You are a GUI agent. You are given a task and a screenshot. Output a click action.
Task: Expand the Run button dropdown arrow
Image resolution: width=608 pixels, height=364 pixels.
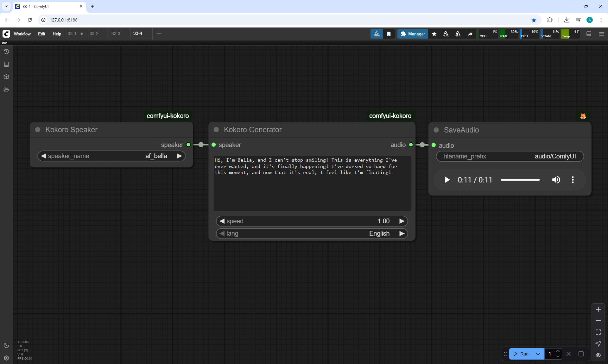click(538, 354)
